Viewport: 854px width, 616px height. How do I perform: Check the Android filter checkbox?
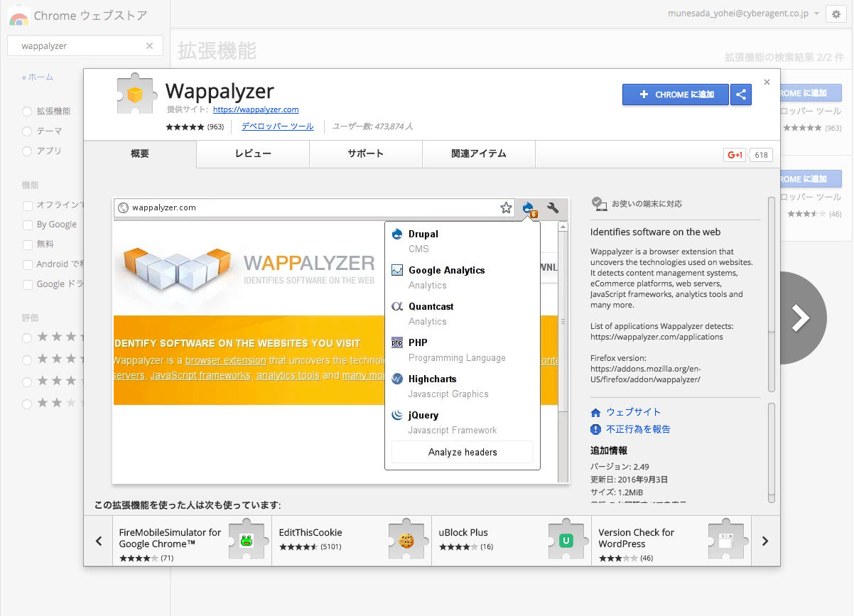click(27, 264)
